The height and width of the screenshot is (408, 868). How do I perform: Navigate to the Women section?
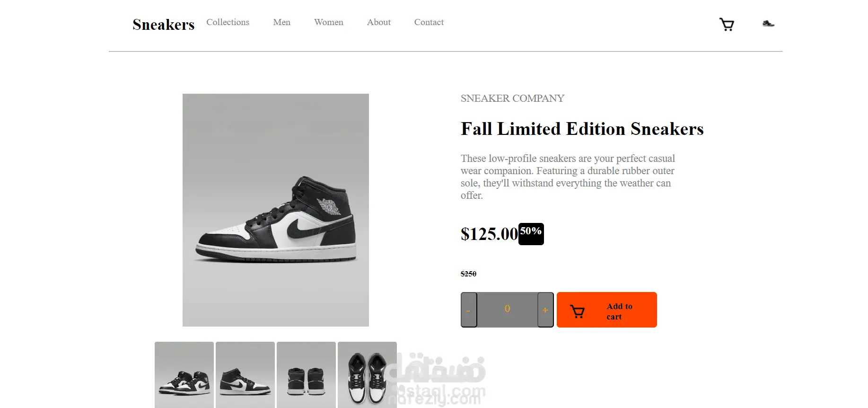coord(328,22)
